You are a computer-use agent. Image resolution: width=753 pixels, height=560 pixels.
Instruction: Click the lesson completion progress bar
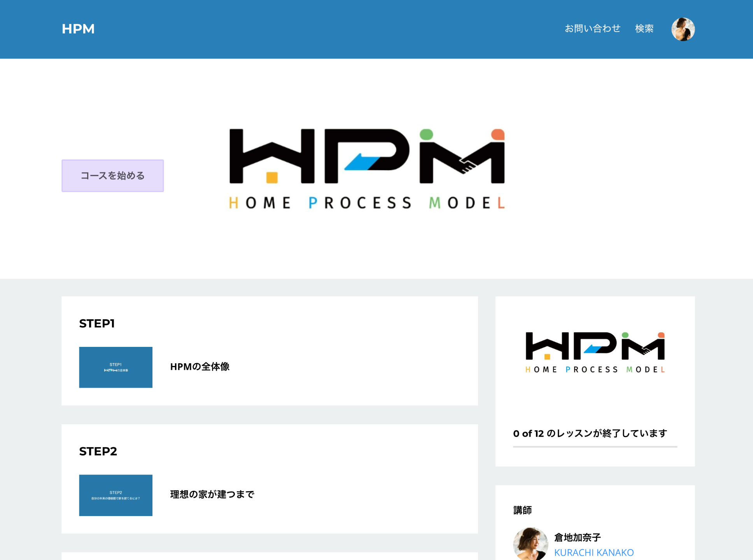(595, 447)
